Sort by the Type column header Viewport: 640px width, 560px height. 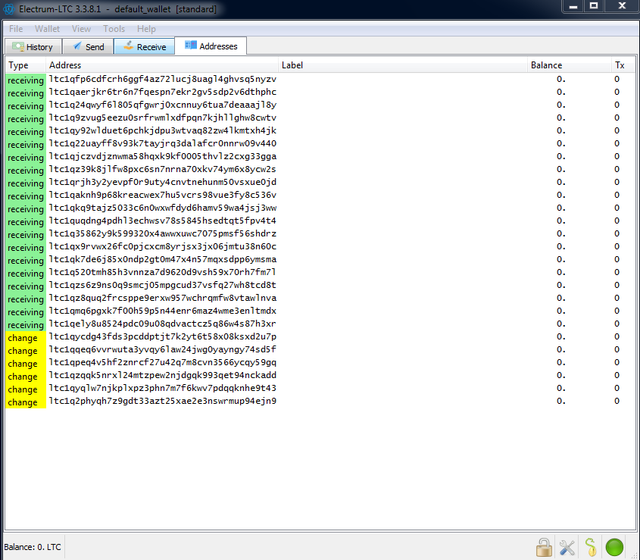(x=26, y=65)
